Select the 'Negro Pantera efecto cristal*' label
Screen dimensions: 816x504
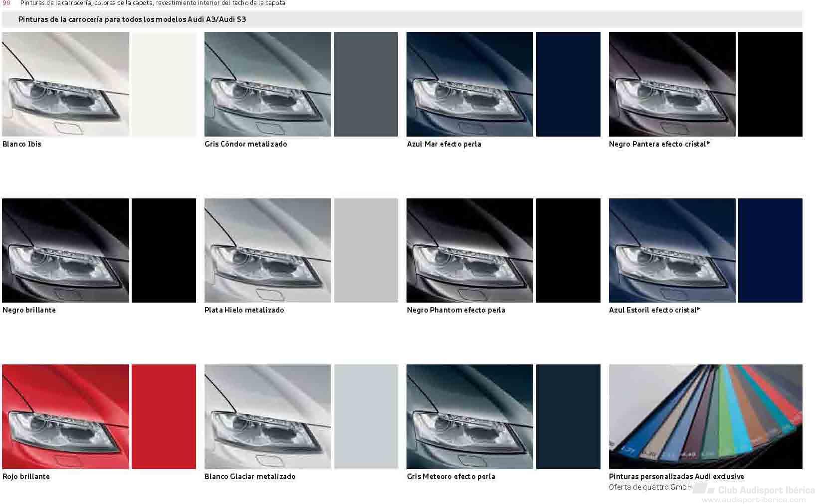(x=659, y=144)
